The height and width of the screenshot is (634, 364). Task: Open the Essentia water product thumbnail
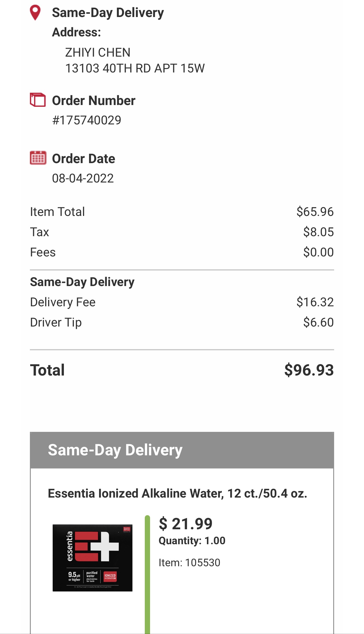point(92,558)
